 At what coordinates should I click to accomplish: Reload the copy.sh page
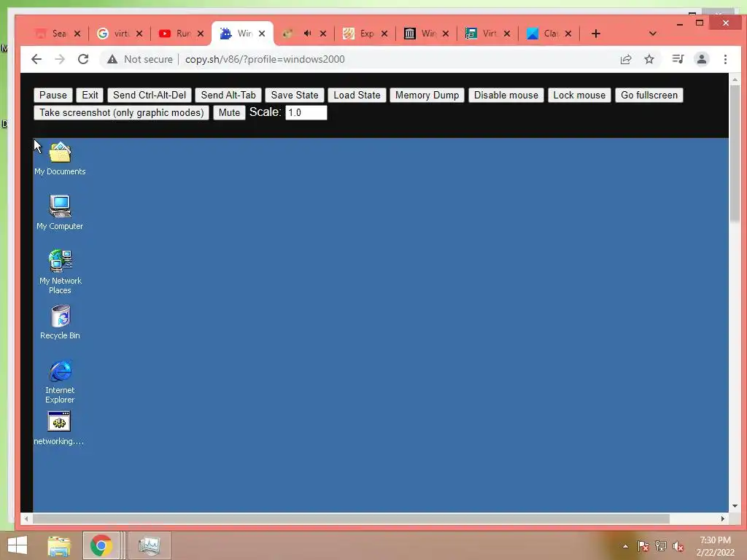pyautogui.click(x=83, y=59)
